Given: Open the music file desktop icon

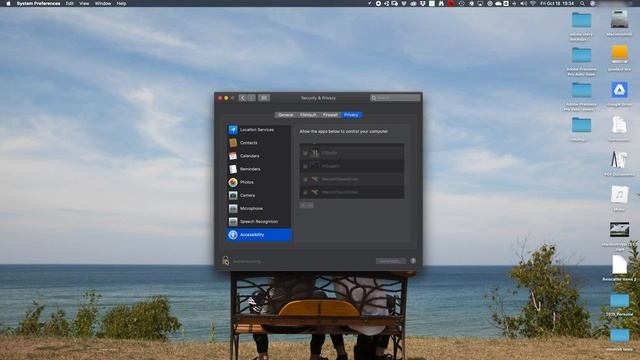Looking at the screenshot, I should [619, 195].
